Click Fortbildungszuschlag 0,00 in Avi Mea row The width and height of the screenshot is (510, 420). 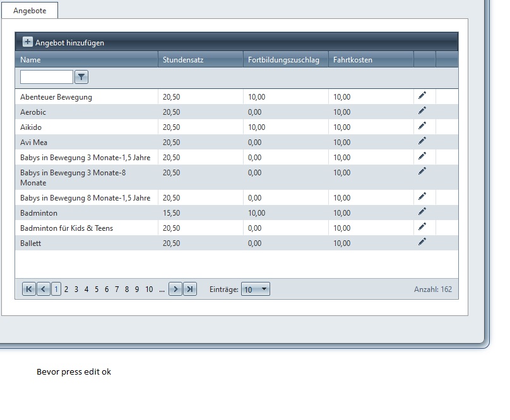[254, 142]
